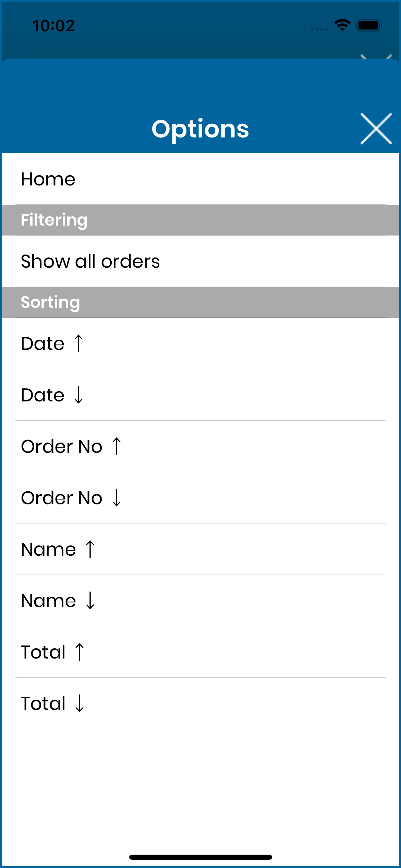This screenshot has width=401, height=868.
Task: Tap the up arrow next to Date
Action: coord(78,343)
